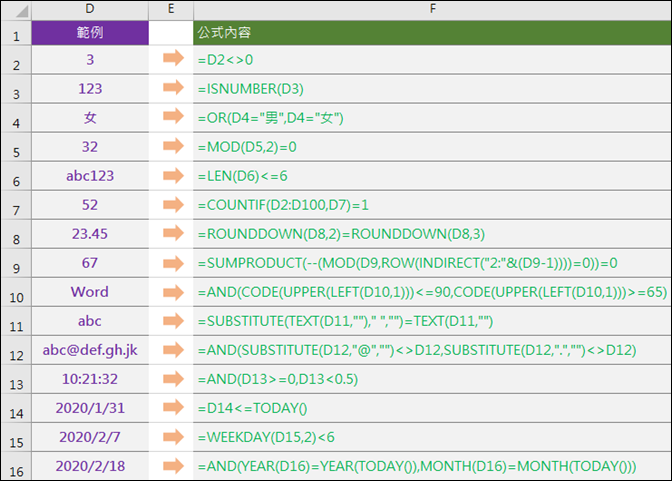672x481 pixels.
Task: Select row 14 header
Action: click(x=16, y=408)
